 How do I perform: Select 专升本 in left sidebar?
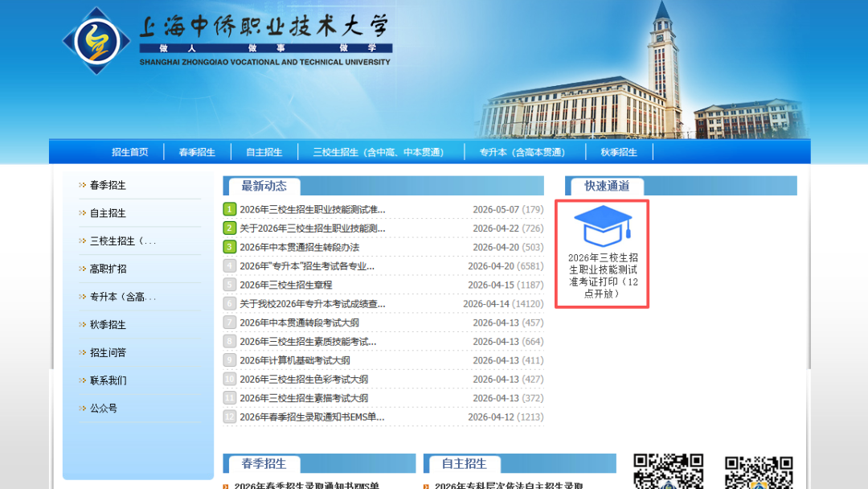coord(123,297)
